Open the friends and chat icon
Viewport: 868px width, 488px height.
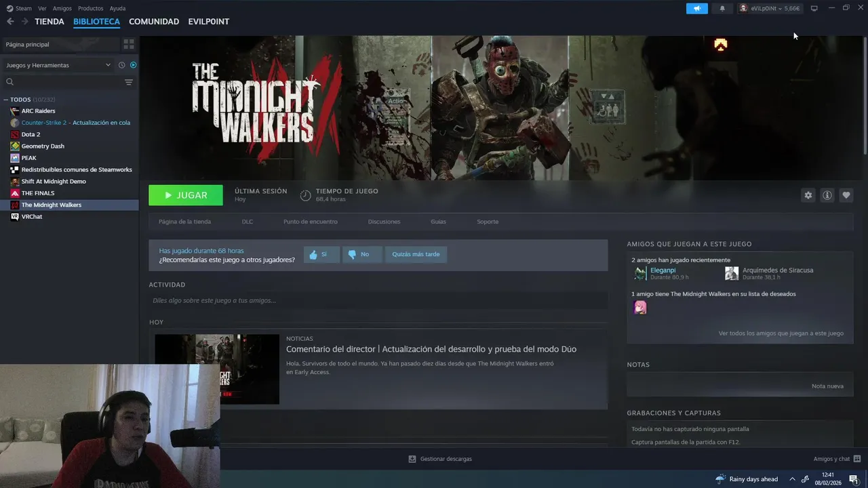pyautogui.click(x=857, y=459)
